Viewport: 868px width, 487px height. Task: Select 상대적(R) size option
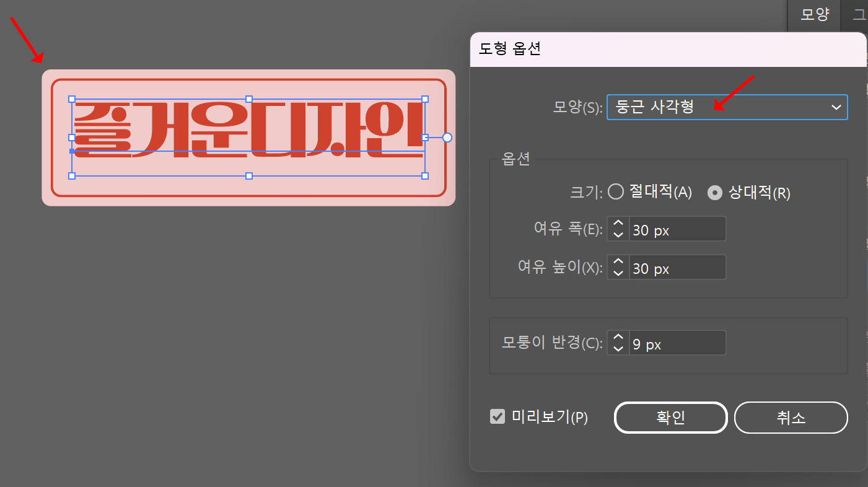[x=714, y=192]
